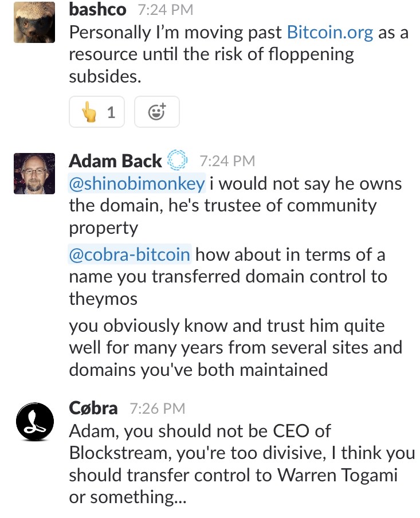Select Cøbra's message about the CEO of Blockstream

(242, 464)
